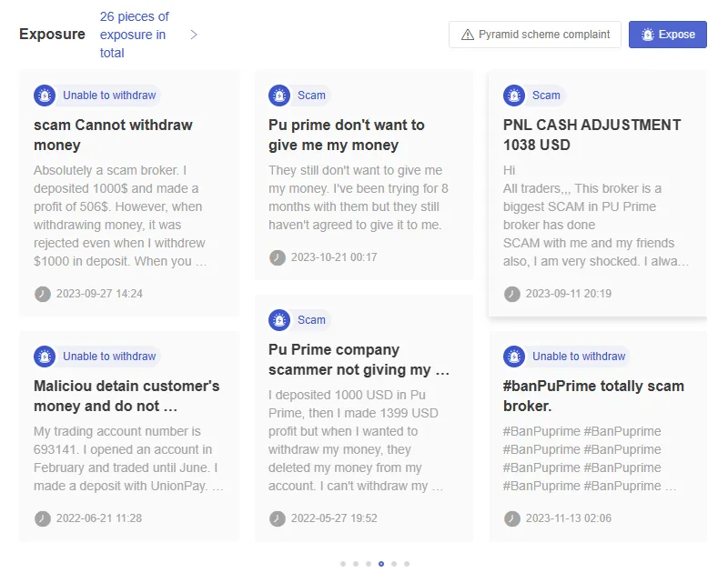
Task: Click clock icon beside 2023-11-13 02:06
Action: click(512, 518)
